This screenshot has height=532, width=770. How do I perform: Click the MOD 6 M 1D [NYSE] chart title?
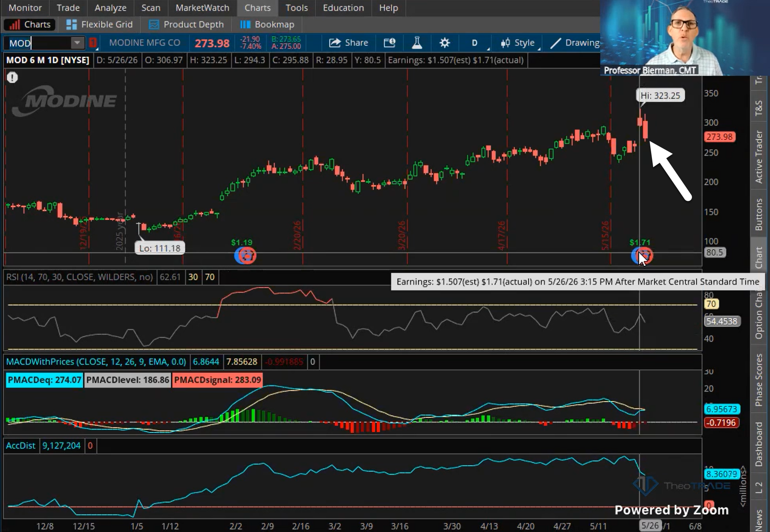(x=48, y=60)
